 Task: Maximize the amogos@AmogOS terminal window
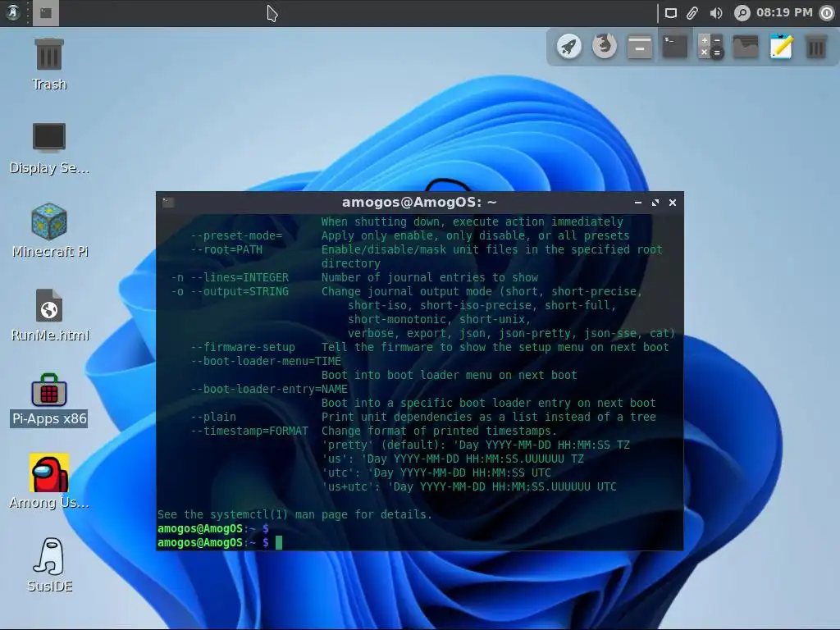tap(655, 203)
